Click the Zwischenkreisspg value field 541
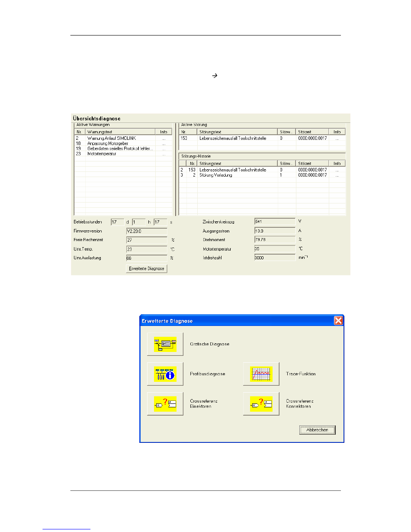Viewport: 411px width, 532px height. coord(275,221)
